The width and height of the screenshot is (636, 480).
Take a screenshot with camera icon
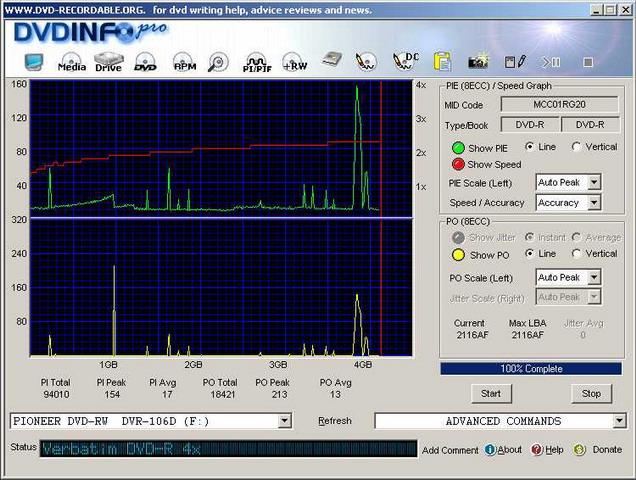479,62
